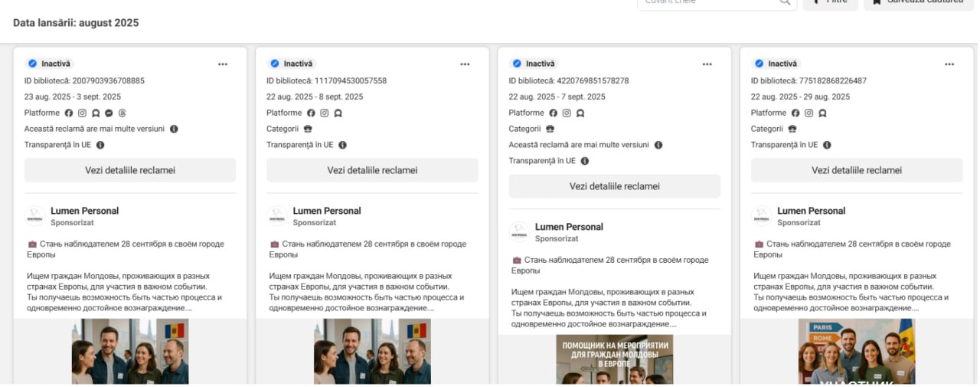Open Lumen Personal page link, ad 22 aug.–7 sept.
The width and height of the screenshot is (980, 387).
point(569,227)
